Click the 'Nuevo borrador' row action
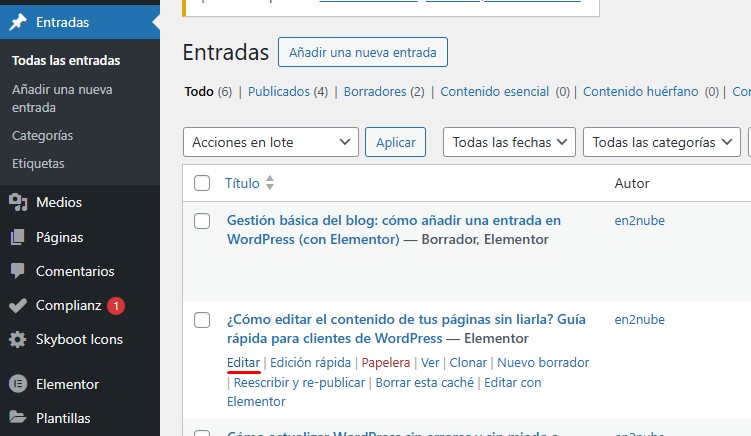The width and height of the screenshot is (751, 436). point(543,363)
